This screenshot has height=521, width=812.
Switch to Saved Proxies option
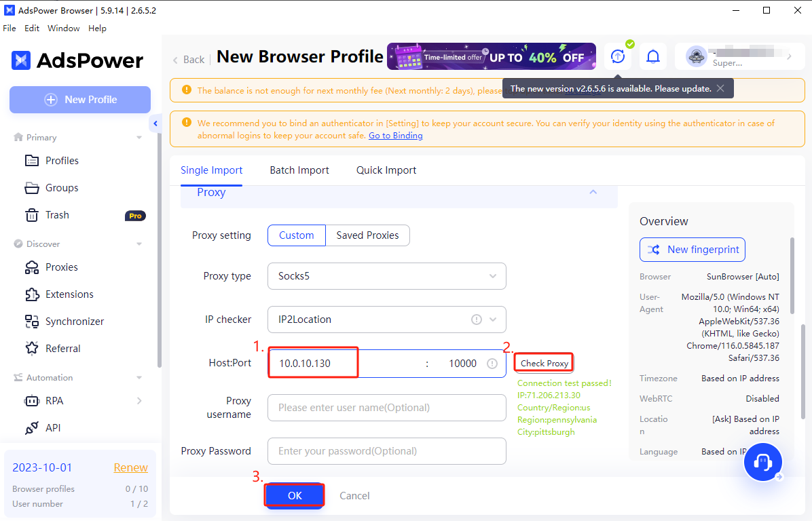(367, 235)
